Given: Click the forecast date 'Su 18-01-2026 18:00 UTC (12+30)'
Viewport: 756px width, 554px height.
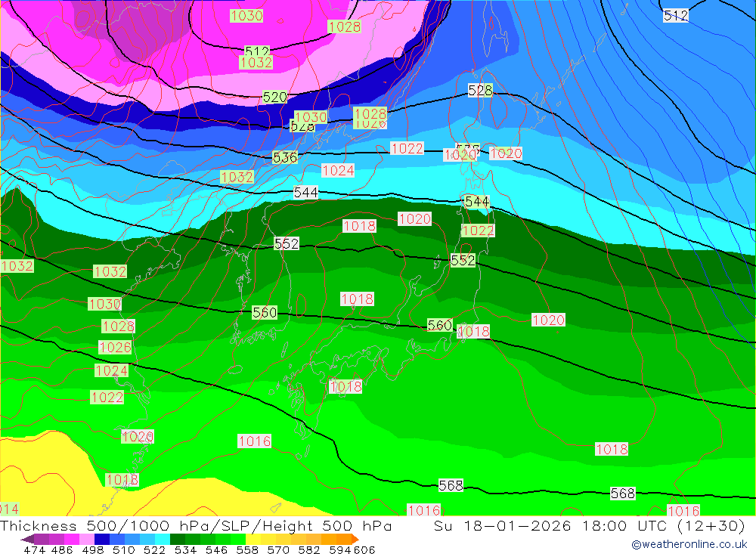Looking at the screenshot, I should (x=589, y=525).
